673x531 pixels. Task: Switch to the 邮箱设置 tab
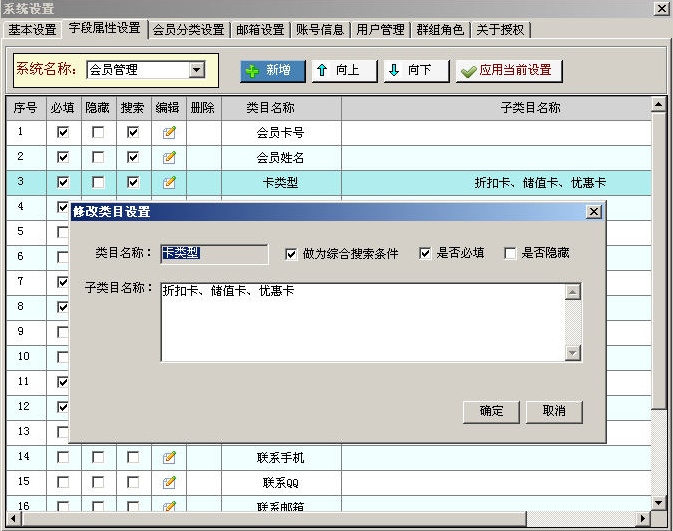coord(260,30)
